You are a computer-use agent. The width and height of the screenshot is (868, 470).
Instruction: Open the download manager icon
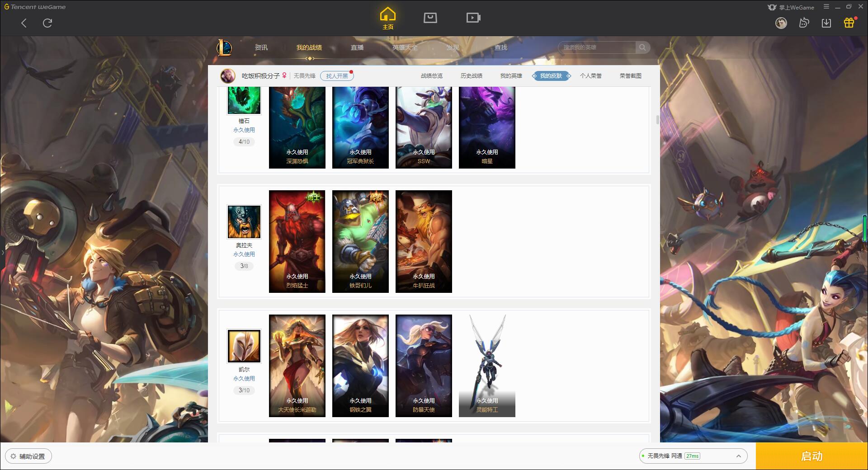point(826,23)
